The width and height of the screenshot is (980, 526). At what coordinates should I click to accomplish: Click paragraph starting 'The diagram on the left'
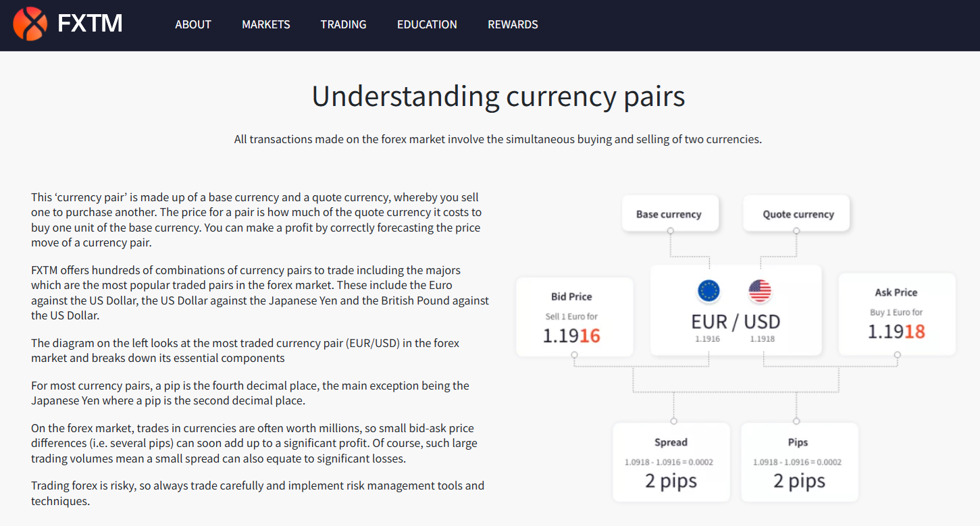click(x=245, y=350)
